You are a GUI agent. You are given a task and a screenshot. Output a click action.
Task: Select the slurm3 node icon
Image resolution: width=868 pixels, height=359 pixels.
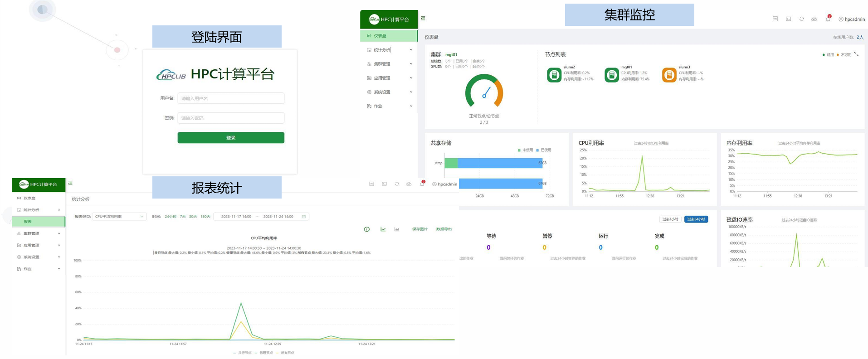669,75
